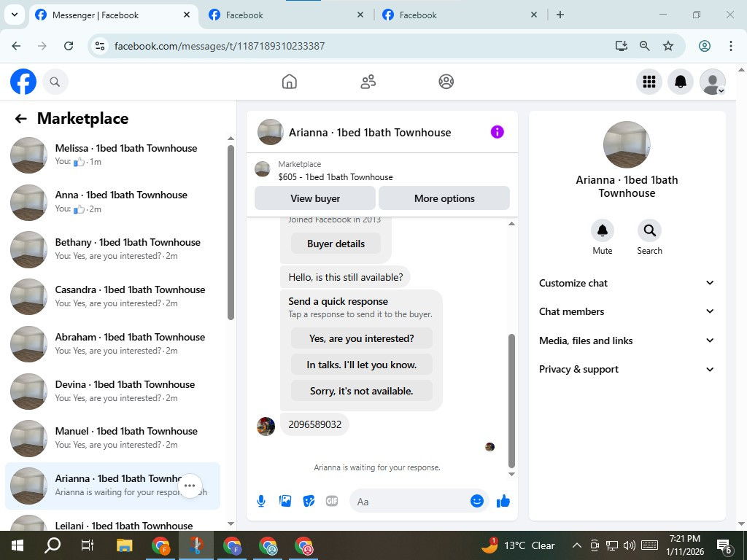
Task: Open Anna's townhouse conversation
Action: (x=113, y=202)
